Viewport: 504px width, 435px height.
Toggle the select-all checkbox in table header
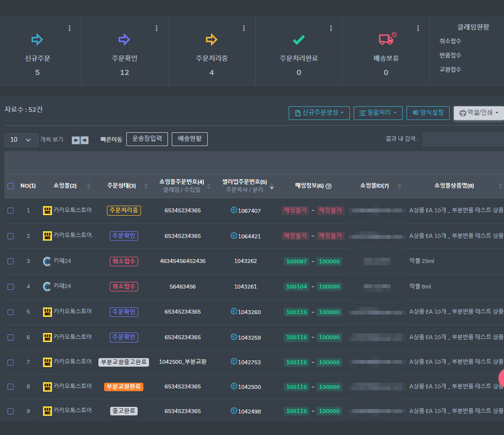click(11, 186)
